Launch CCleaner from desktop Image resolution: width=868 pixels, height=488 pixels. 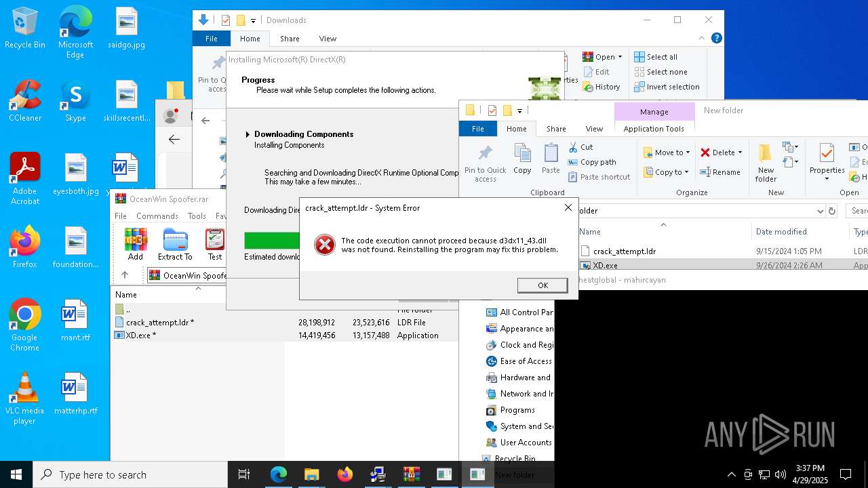point(25,101)
